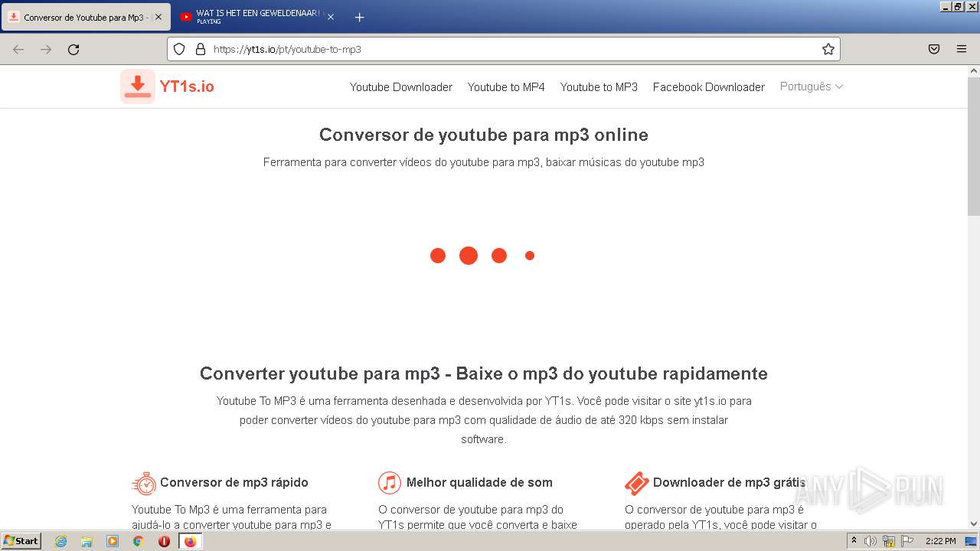980x551 pixels.
Task: Open the shield tracking protection icon
Action: 179,49
